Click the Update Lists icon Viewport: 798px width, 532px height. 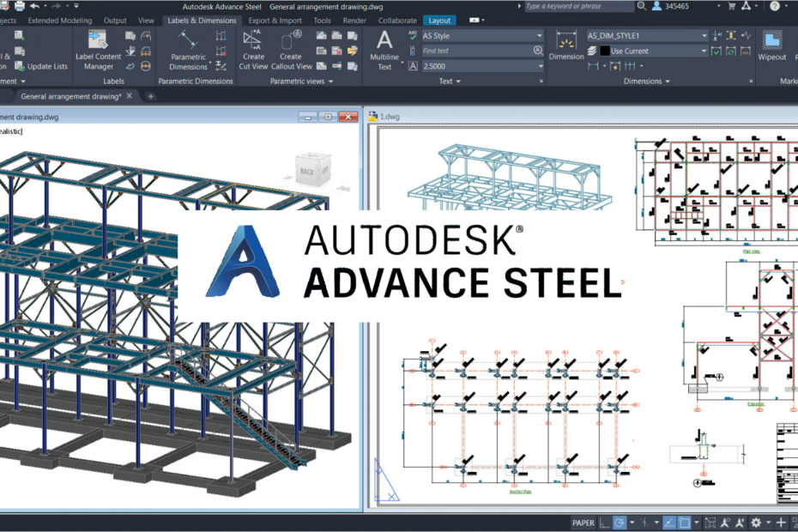pos(41,66)
